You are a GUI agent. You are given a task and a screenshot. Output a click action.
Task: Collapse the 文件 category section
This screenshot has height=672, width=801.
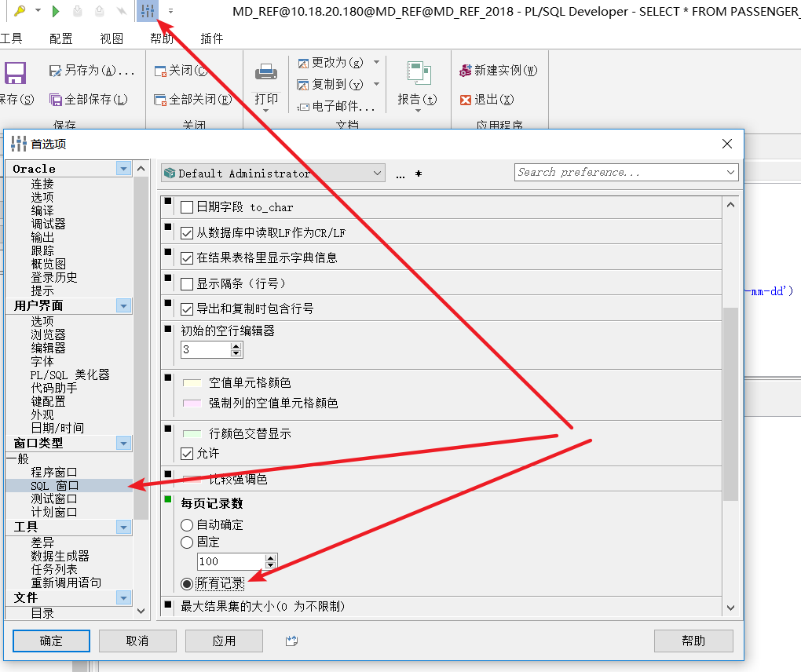pyautogui.click(x=123, y=597)
